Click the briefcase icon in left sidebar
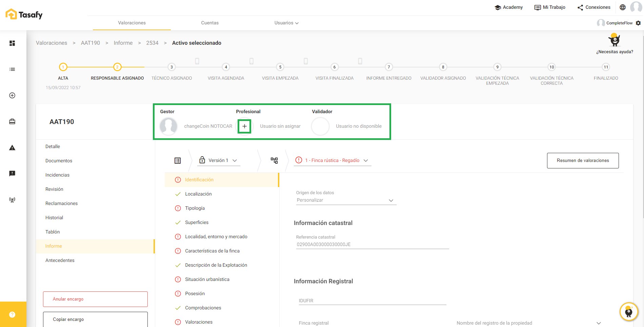The height and width of the screenshot is (327, 644). click(12, 122)
